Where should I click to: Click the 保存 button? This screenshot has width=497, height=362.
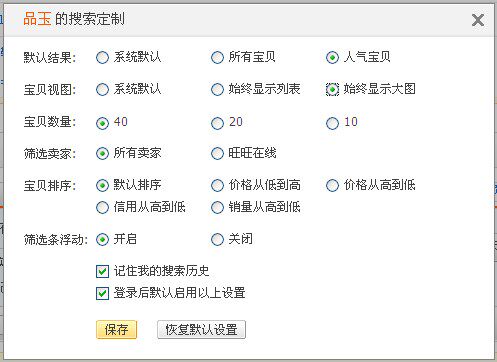pyautogui.click(x=116, y=330)
